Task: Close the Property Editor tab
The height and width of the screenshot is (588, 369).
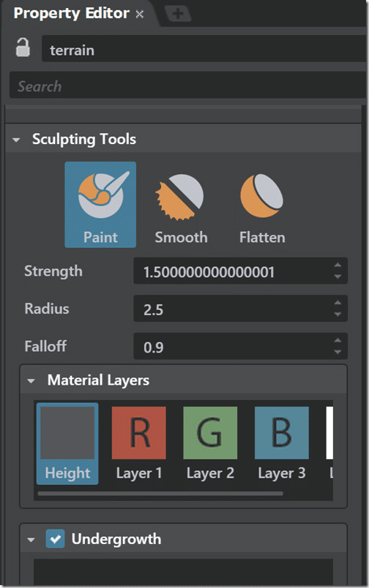Action: pyautogui.click(x=140, y=14)
